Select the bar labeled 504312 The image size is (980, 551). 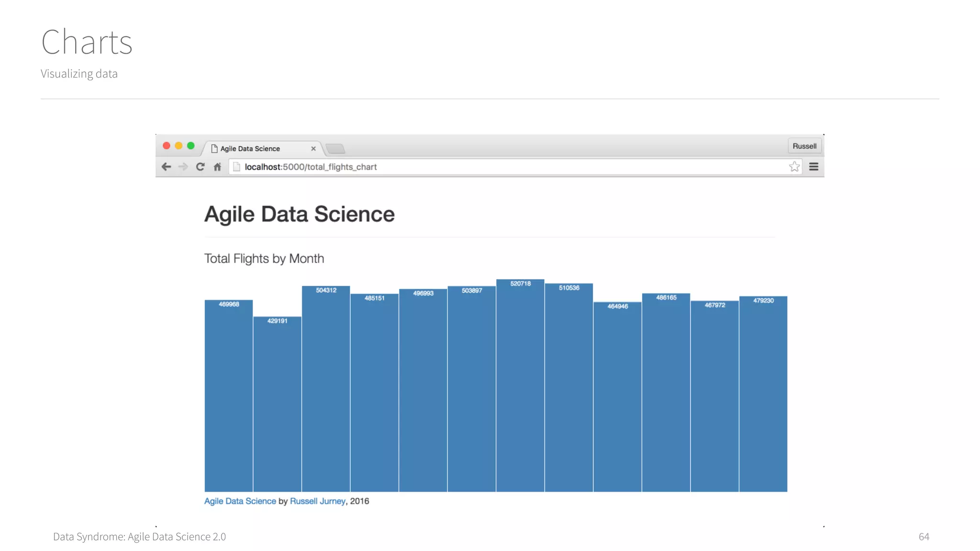[326, 389]
